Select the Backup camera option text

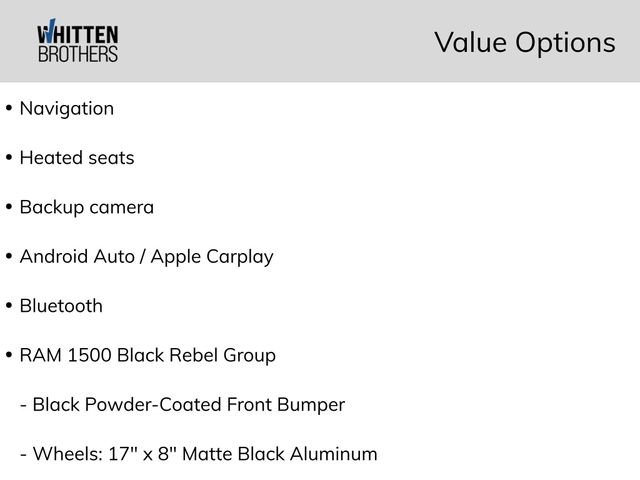click(87, 208)
